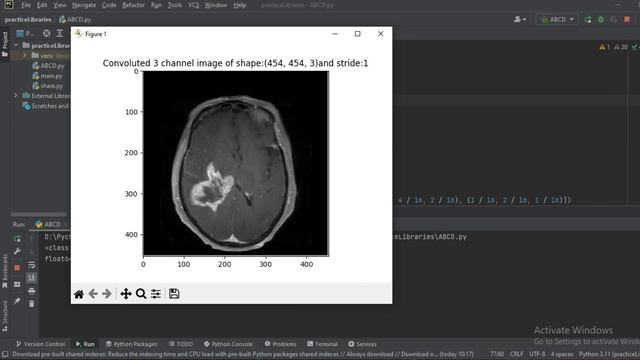
Task: Go forward to next view arrow
Action: pos(107,294)
